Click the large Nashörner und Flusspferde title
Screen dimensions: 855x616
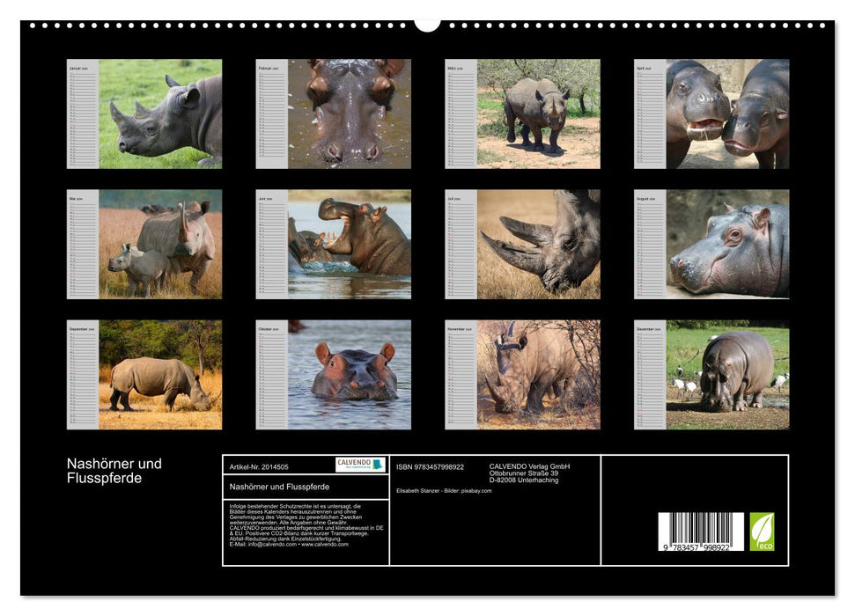tap(114, 471)
